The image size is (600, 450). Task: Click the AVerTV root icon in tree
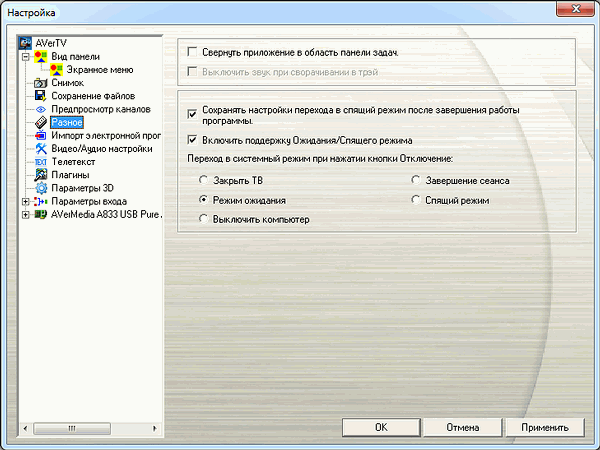[x=25, y=43]
